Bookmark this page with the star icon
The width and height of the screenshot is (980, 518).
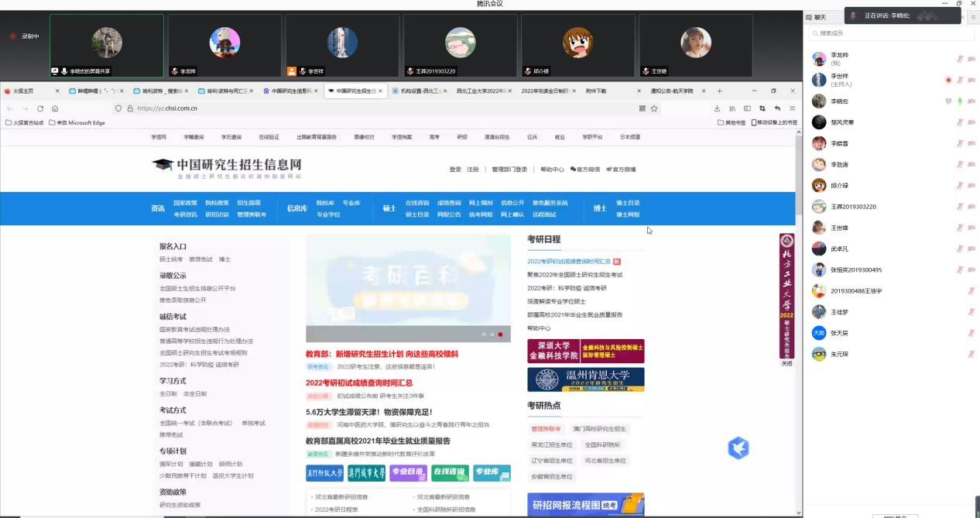[654, 108]
